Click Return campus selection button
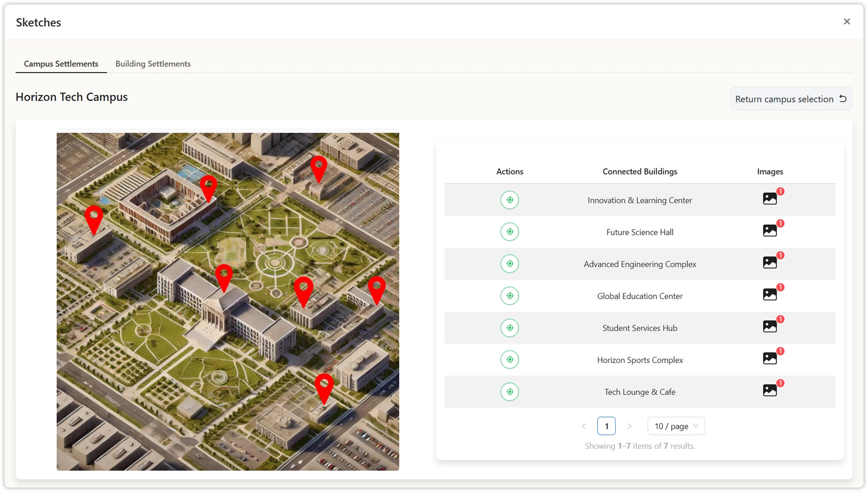The height and width of the screenshot is (492, 868). (791, 99)
